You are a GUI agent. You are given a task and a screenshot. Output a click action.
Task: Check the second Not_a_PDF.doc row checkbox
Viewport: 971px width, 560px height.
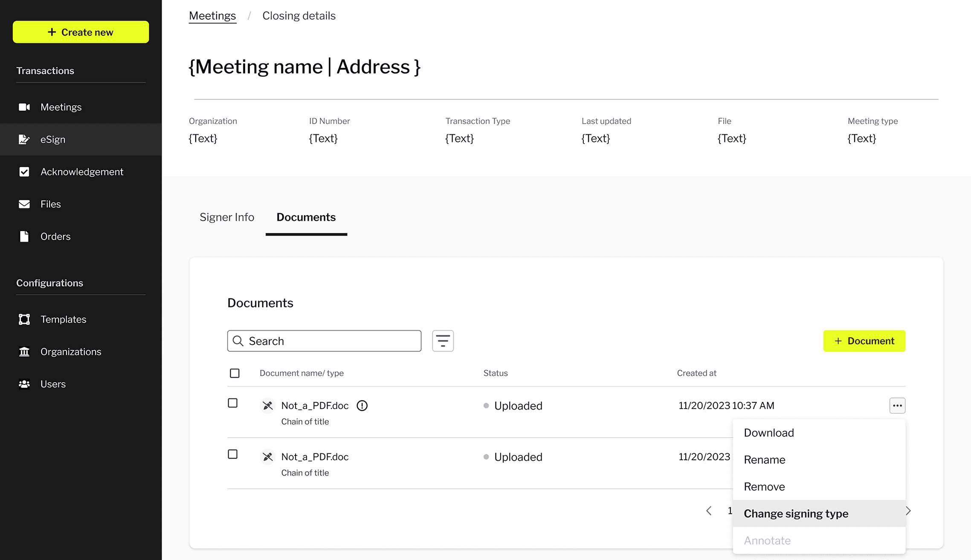coord(233,454)
